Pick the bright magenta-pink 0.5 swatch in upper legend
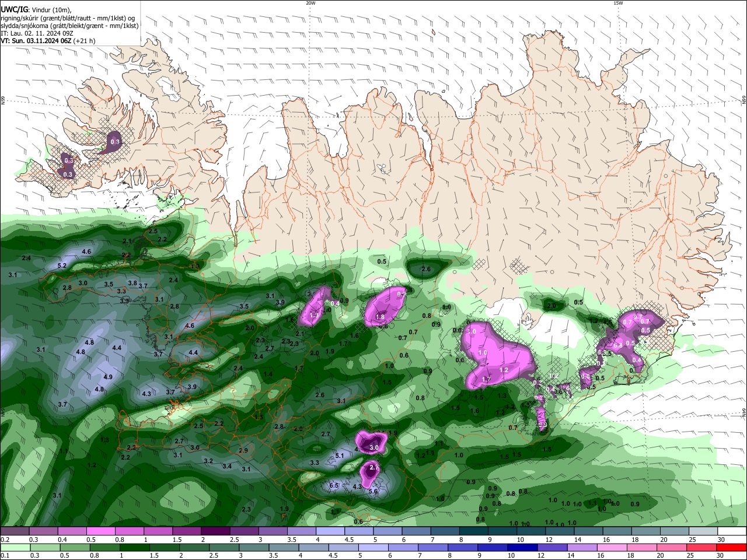Viewport: 747px width, 560px height. (x=100, y=531)
